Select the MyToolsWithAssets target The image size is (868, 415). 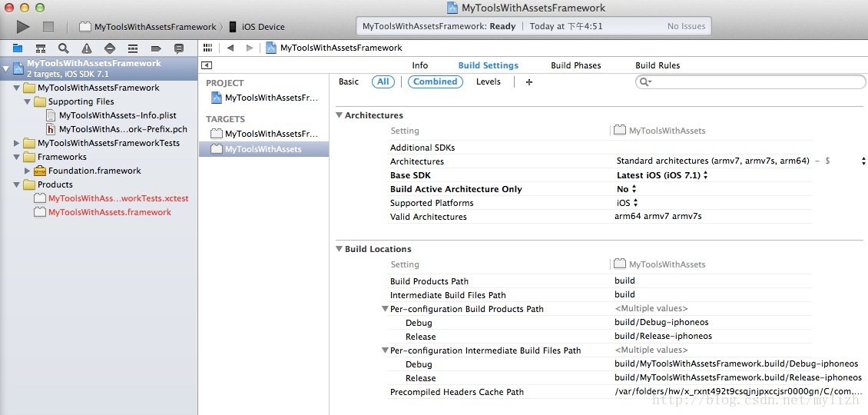[264, 149]
